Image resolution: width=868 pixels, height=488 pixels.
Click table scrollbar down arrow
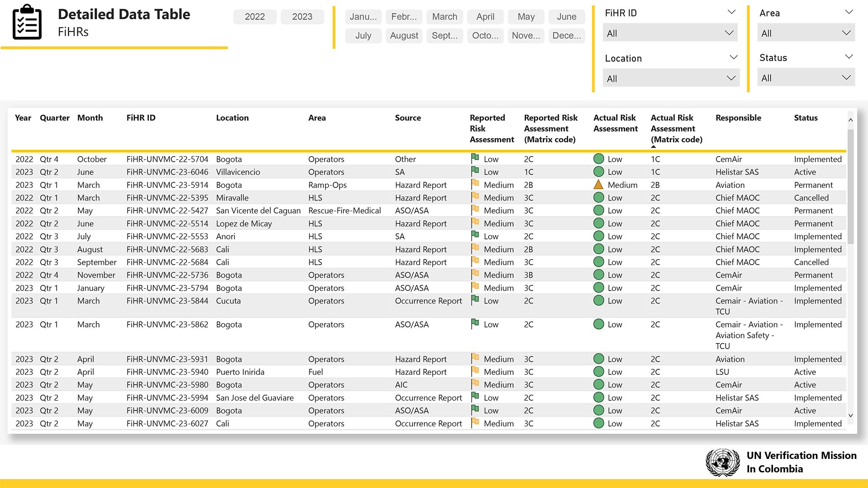coord(851,415)
